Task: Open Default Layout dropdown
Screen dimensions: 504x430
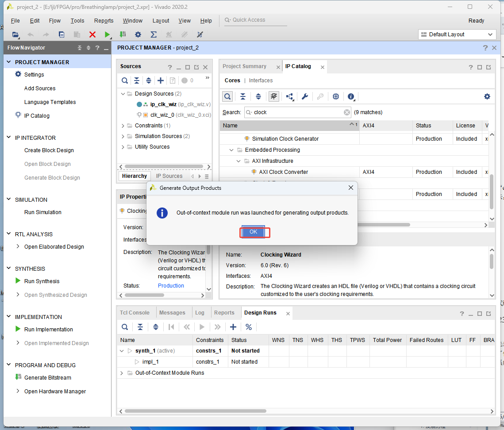Action: (457, 35)
